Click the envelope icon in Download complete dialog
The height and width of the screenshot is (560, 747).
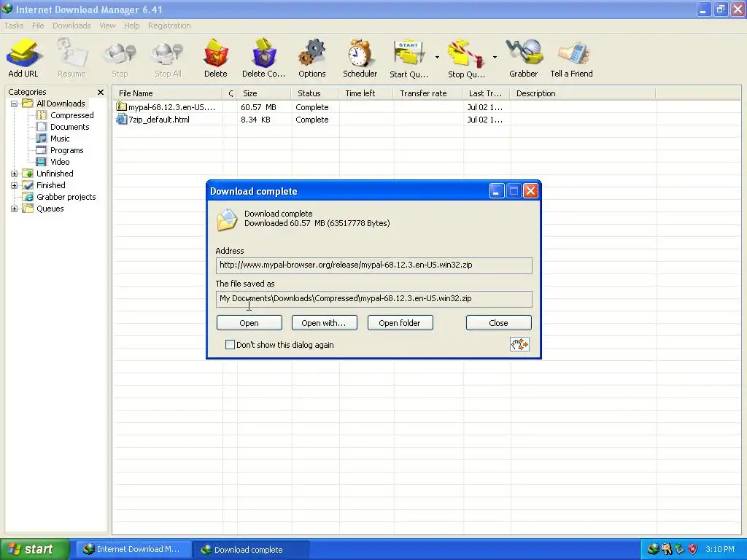[227, 219]
